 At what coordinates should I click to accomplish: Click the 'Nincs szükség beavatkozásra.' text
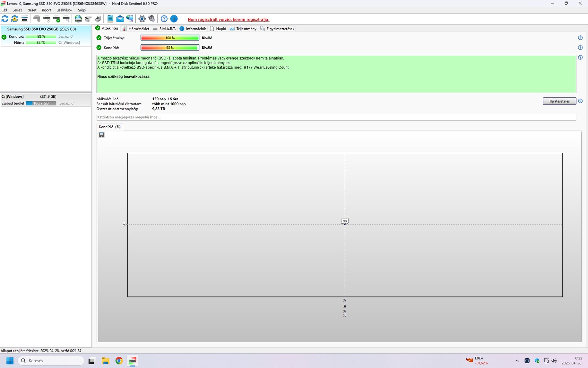124,76
